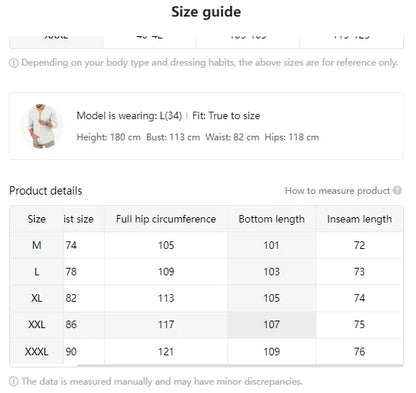The width and height of the screenshot is (416, 393).
Task: Click the Bottom length column header
Action: (272, 219)
